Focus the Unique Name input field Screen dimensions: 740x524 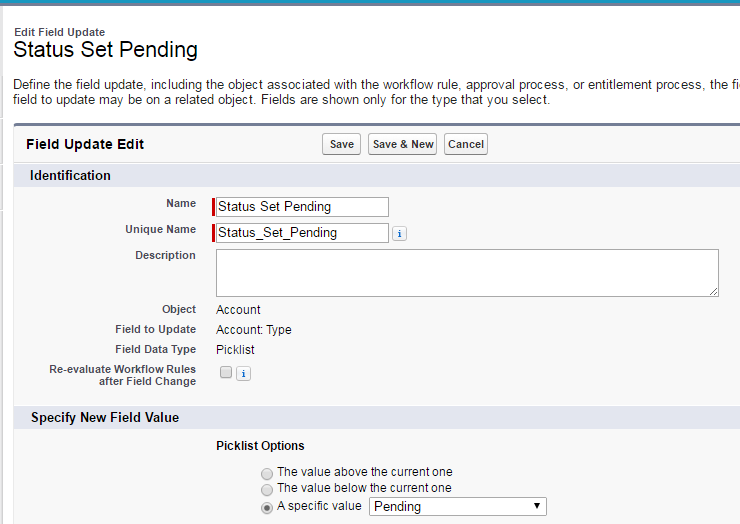(x=302, y=233)
